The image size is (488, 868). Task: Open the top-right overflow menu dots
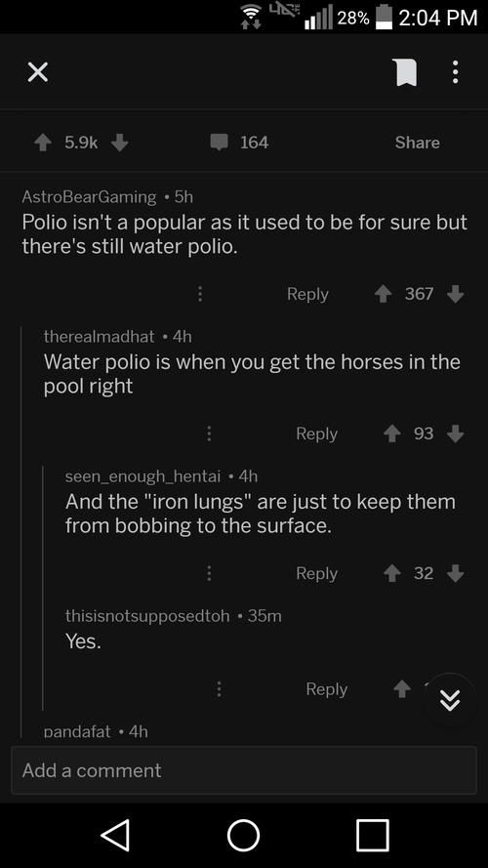tap(456, 72)
